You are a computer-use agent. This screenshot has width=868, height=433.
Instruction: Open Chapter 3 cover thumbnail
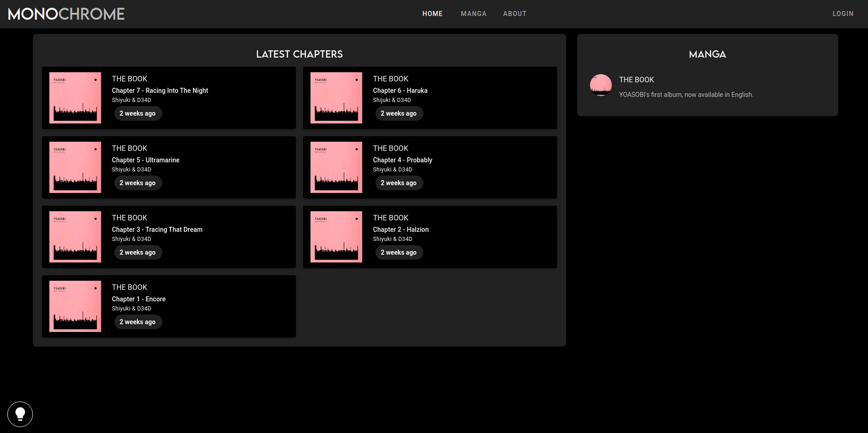tap(75, 237)
